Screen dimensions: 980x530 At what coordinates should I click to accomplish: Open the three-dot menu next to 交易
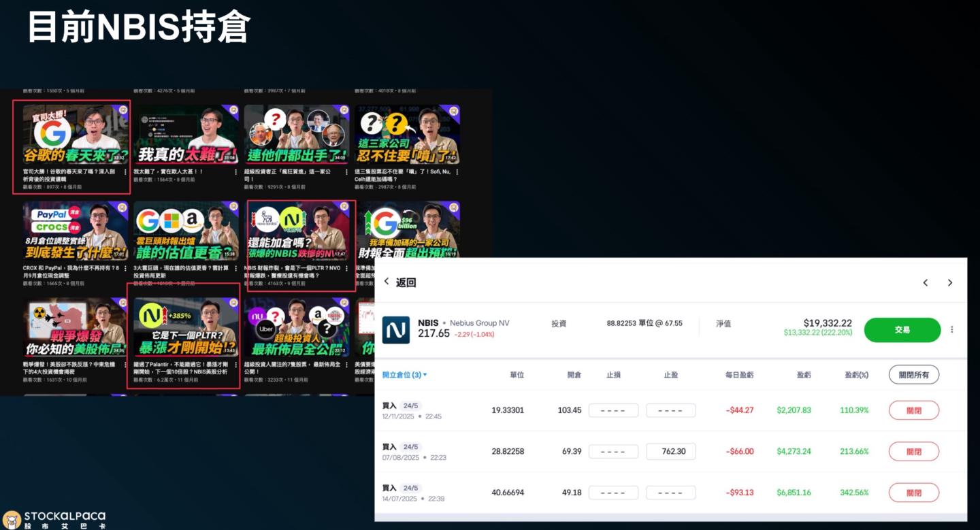(951, 330)
